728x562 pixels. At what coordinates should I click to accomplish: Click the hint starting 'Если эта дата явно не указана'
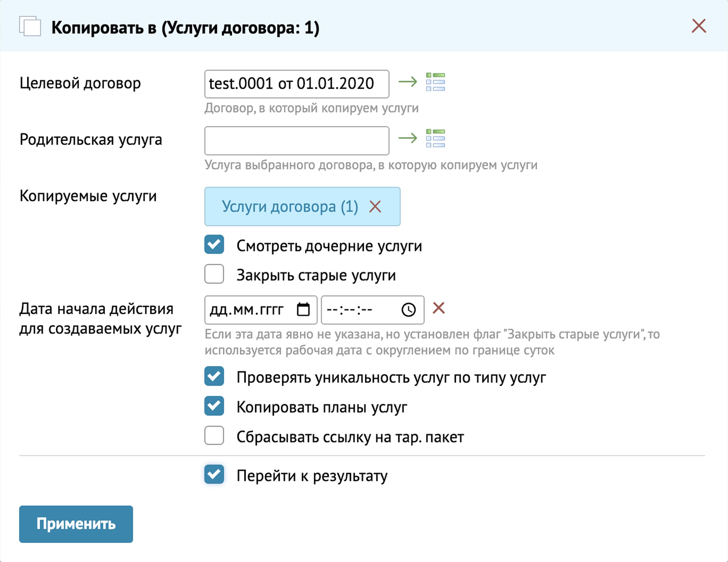click(x=432, y=342)
